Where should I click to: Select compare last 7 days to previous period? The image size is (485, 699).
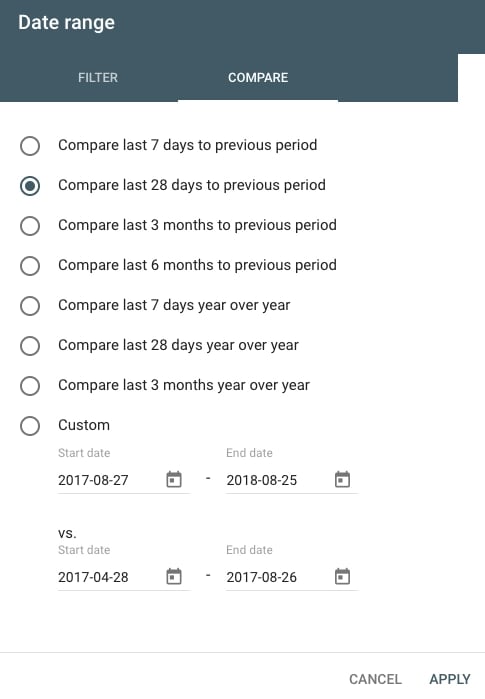pyautogui.click(x=30, y=146)
